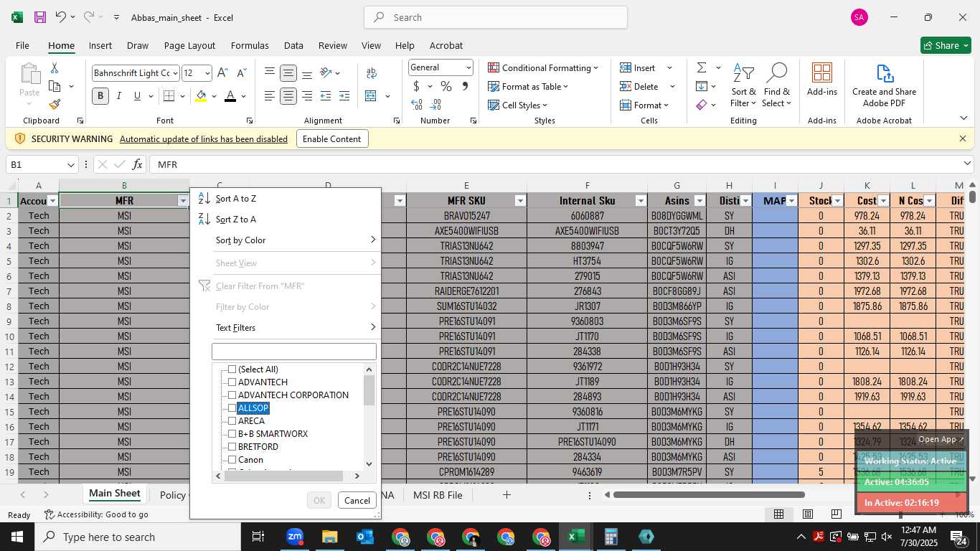Click the Share button
The height and width of the screenshot is (551, 980).
946,45
